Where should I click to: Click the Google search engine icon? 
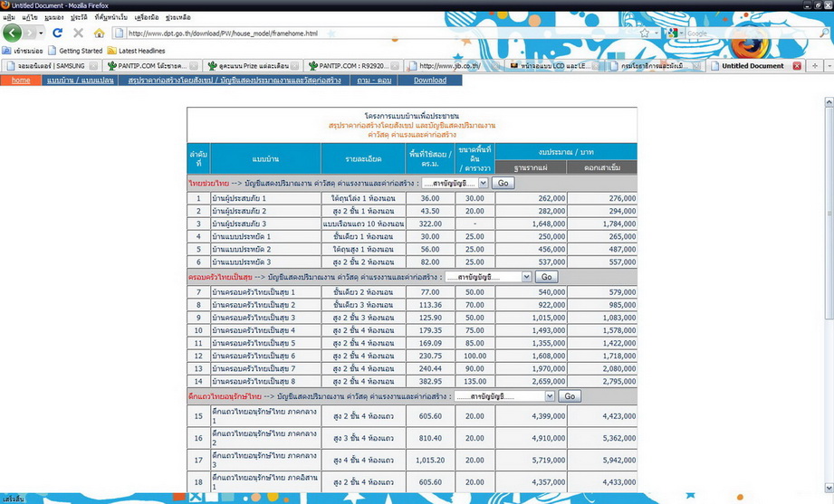[x=673, y=33]
